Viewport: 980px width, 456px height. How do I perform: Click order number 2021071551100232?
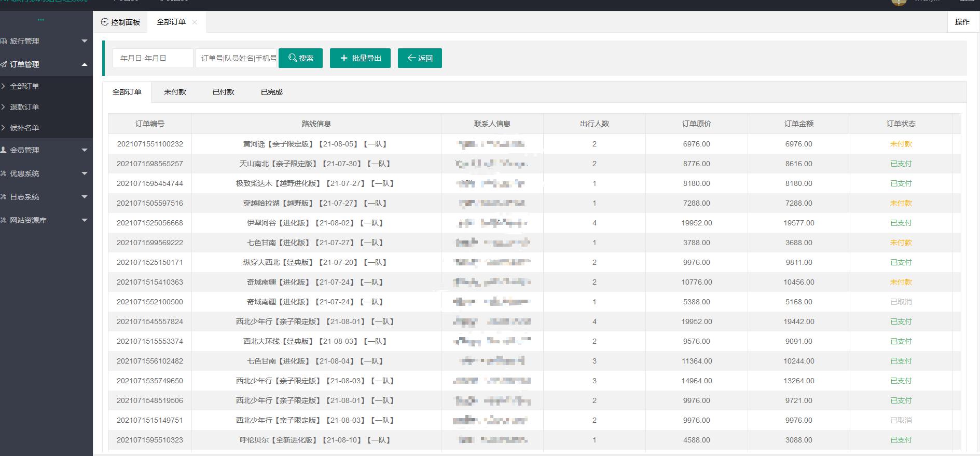point(150,144)
